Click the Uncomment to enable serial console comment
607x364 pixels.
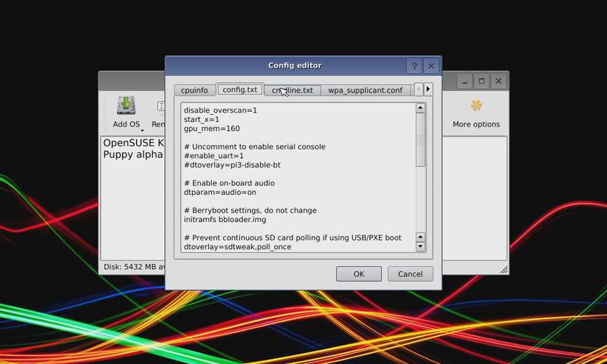click(x=255, y=146)
